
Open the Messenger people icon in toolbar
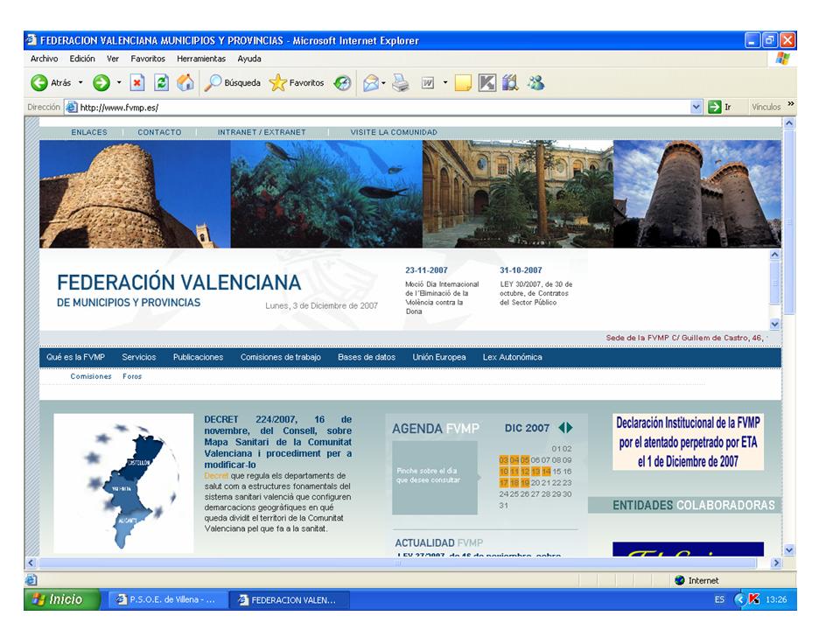click(x=535, y=83)
